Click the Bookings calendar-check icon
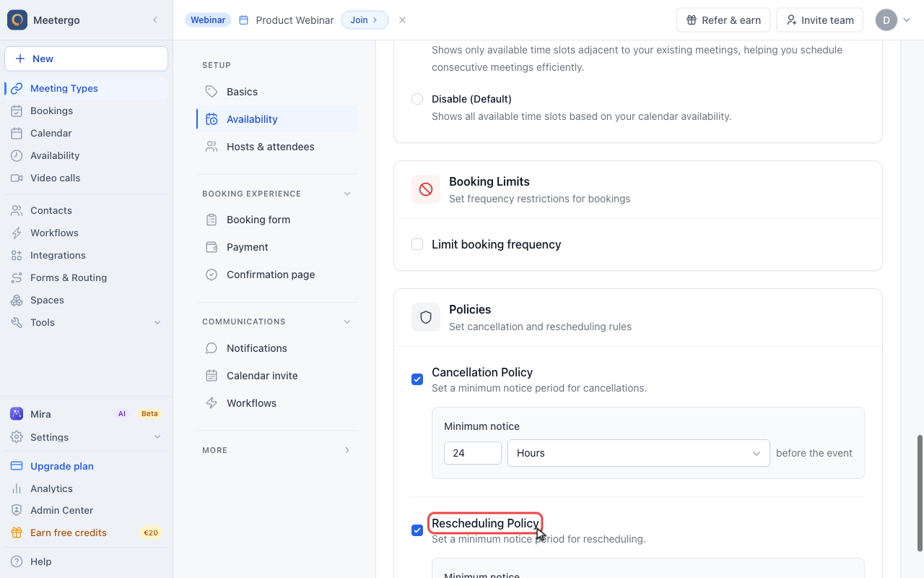Screen dimensions: 924x578 point(17,111)
